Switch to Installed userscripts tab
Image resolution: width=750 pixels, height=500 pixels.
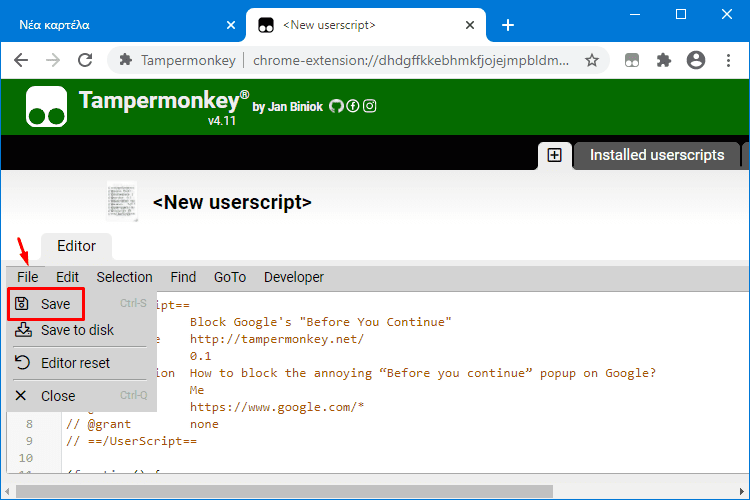(657, 156)
